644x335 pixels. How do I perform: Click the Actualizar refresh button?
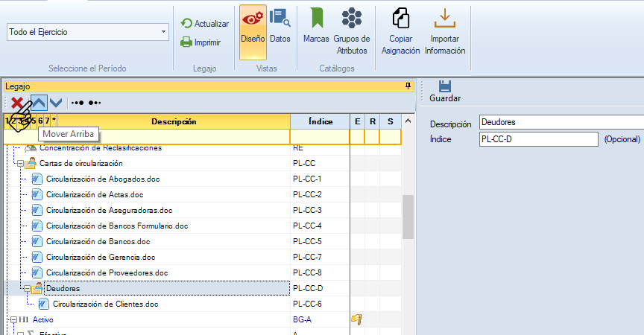pos(205,24)
